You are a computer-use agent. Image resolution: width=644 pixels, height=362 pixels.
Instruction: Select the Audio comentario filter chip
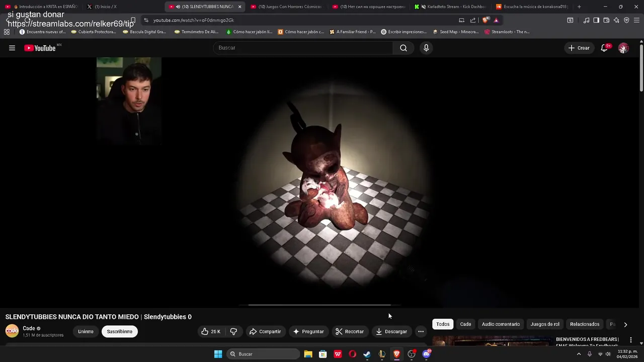[x=501, y=324]
